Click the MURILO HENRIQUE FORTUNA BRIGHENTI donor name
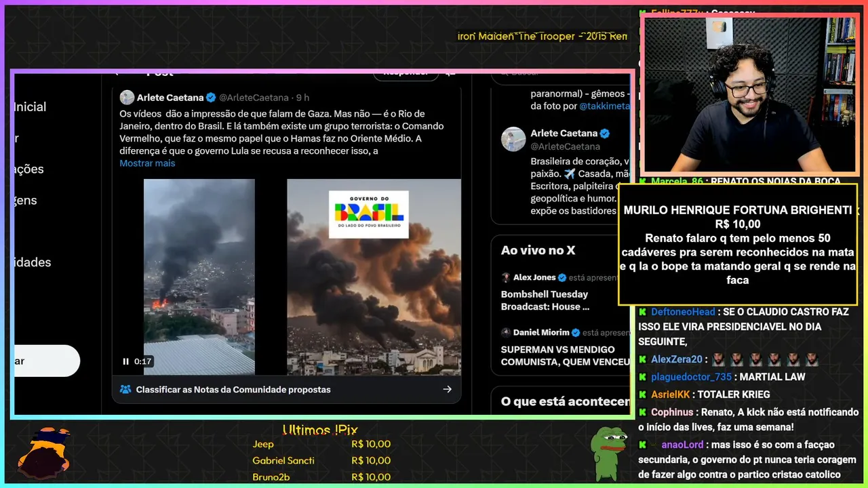Screen dimensions: 868x488 pyautogui.click(x=738, y=210)
